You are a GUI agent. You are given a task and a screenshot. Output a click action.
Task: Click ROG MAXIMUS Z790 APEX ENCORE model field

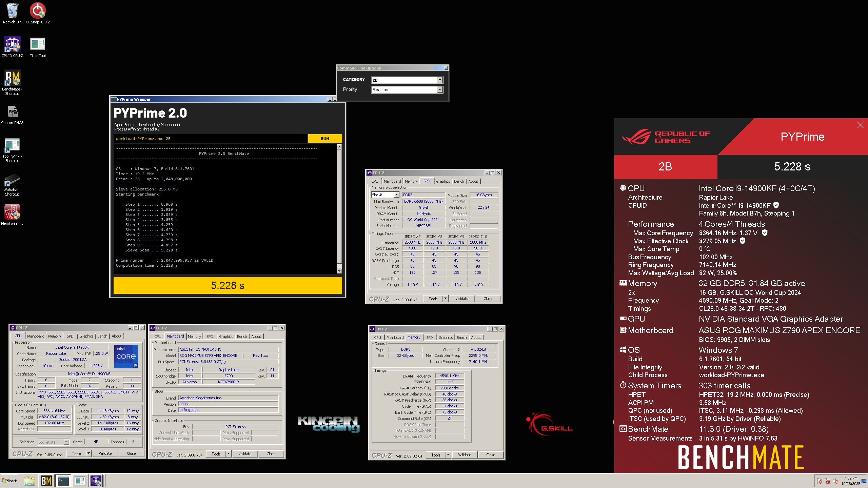211,355
